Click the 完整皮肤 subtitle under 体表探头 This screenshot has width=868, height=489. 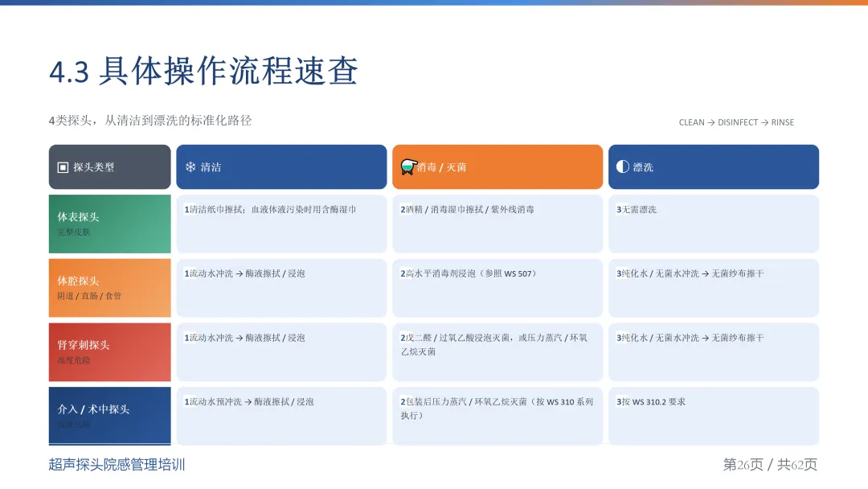click(x=74, y=232)
